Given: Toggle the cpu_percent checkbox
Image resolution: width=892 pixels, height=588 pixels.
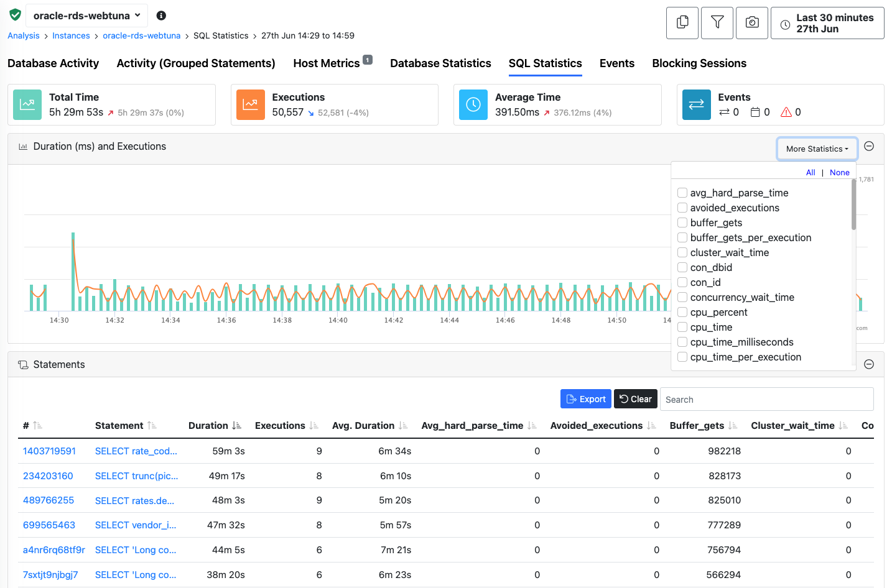Looking at the screenshot, I should 682,312.
